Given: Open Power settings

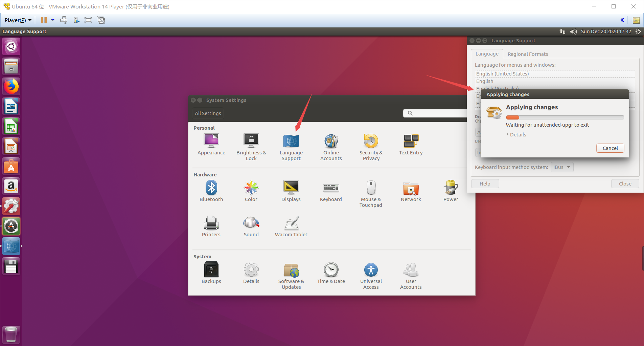Looking at the screenshot, I should click(451, 191).
